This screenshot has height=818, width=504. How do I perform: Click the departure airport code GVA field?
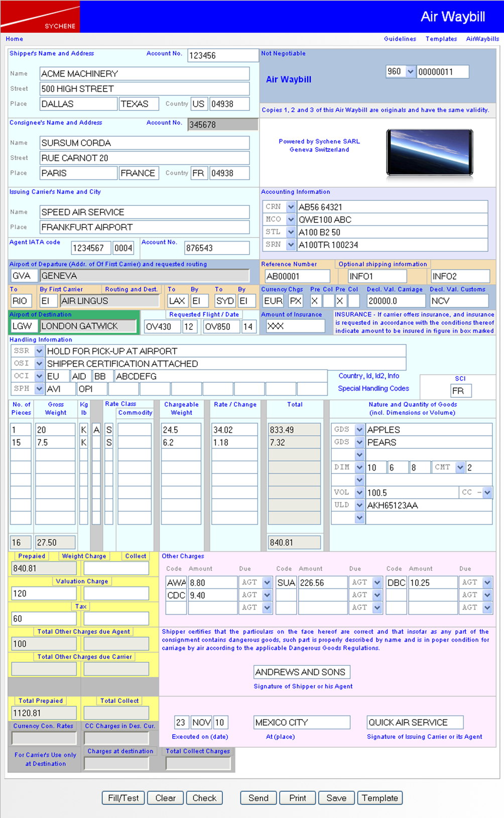pos(24,276)
